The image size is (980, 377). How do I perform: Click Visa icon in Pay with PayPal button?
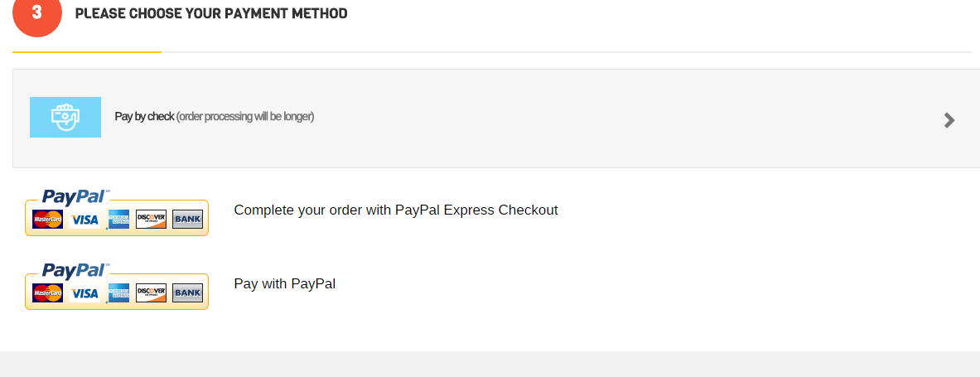(x=84, y=293)
